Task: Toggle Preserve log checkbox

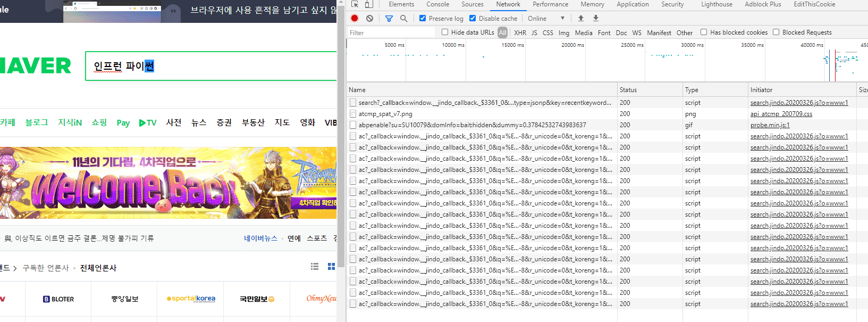Action: [423, 18]
